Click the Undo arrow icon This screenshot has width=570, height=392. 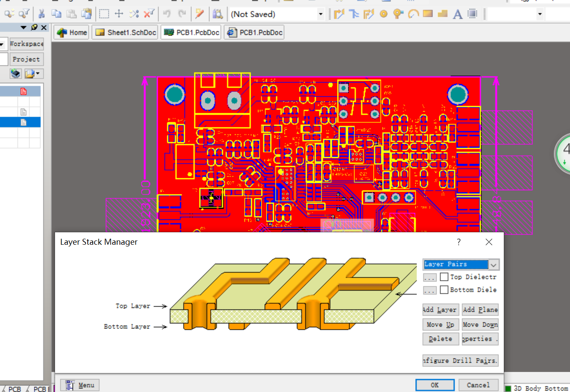[167, 14]
